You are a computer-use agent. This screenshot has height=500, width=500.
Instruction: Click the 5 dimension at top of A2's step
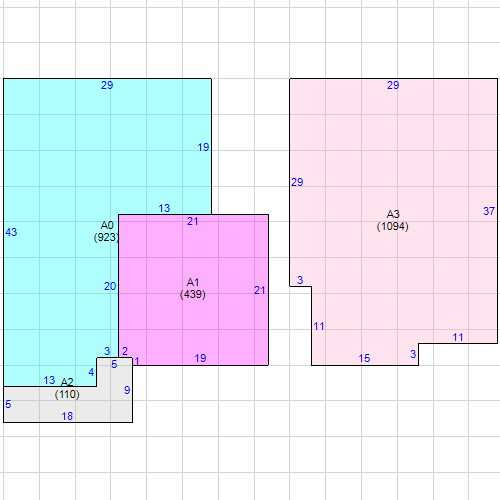114,364
